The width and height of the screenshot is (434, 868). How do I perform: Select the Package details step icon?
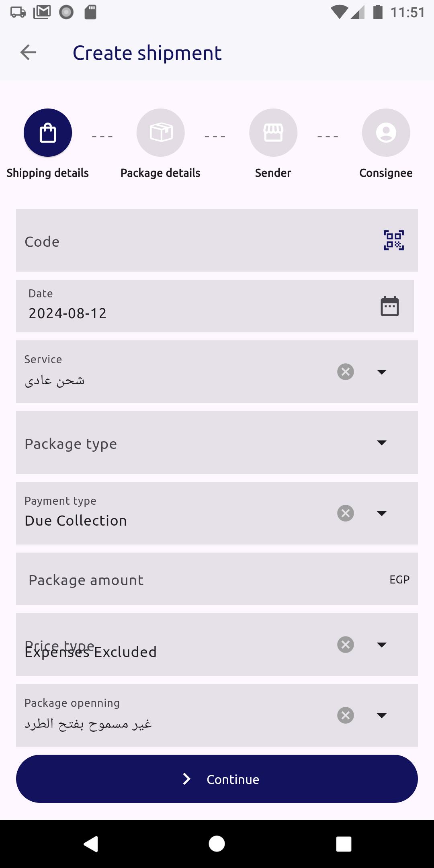161,133
